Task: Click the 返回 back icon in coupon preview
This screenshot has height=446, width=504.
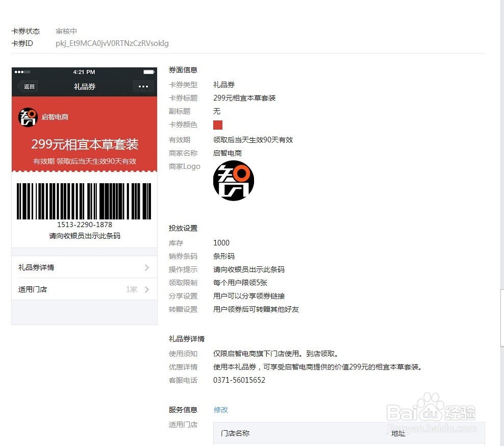Action: click(x=27, y=86)
